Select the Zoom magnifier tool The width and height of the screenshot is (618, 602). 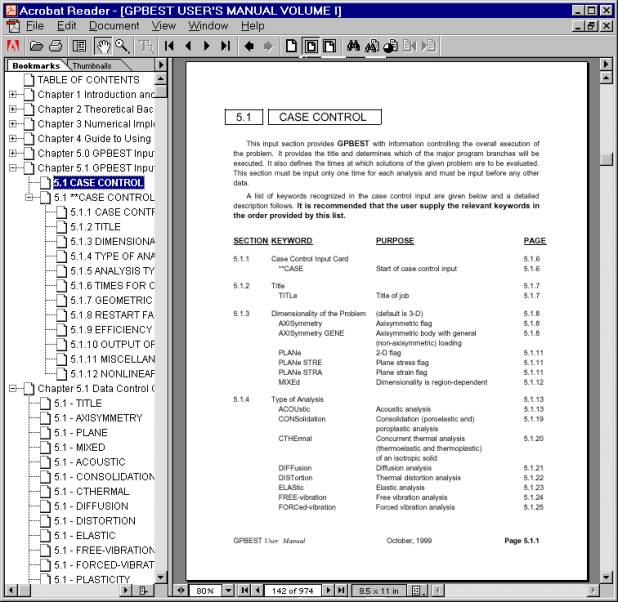(122, 46)
